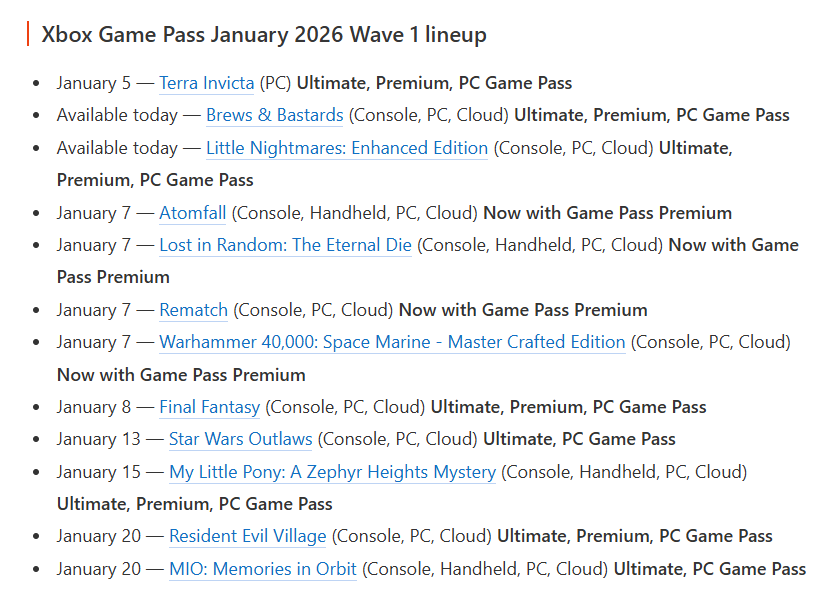Click the January 8 date text

pos(94,407)
